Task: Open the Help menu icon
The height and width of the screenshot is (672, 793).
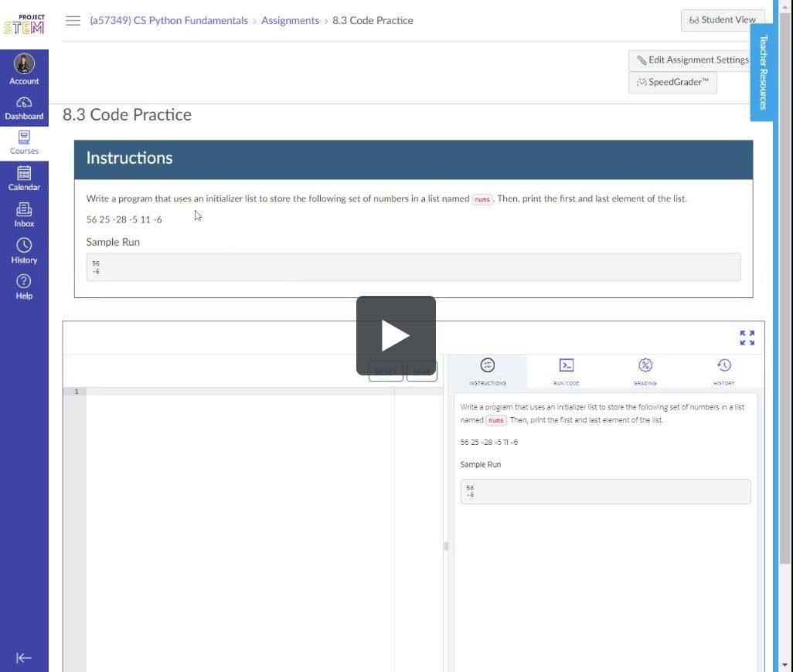Action: click(24, 287)
